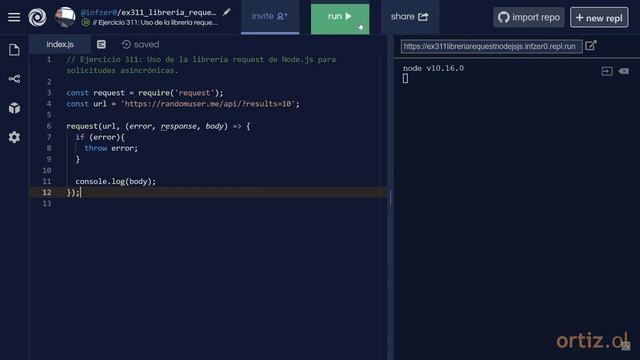Click 'if (error){' on line 7
640x360 pixels.
click(100, 137)
